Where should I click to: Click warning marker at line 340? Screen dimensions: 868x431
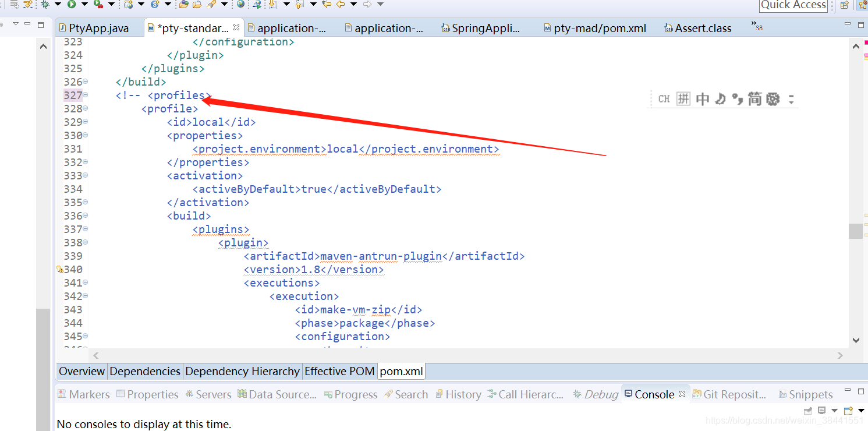59,269
